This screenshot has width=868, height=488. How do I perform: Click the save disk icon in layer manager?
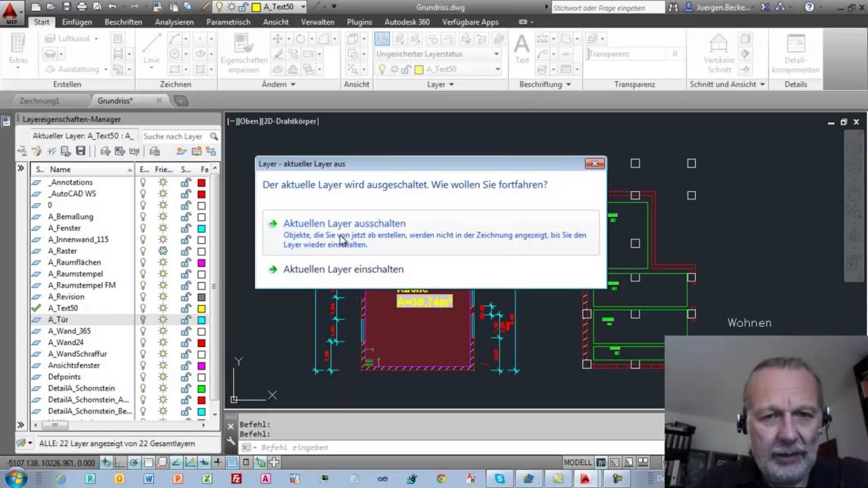click(80, 151)
